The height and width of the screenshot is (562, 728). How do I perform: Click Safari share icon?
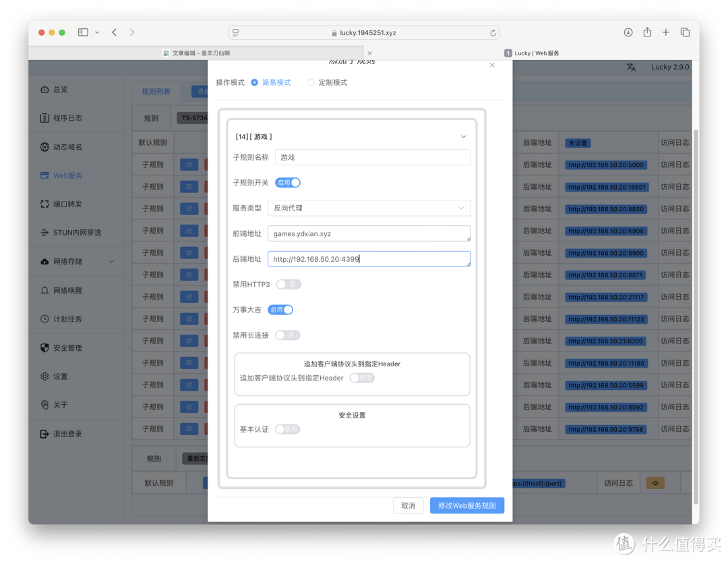pyautogui.click(x=647, y=32)
